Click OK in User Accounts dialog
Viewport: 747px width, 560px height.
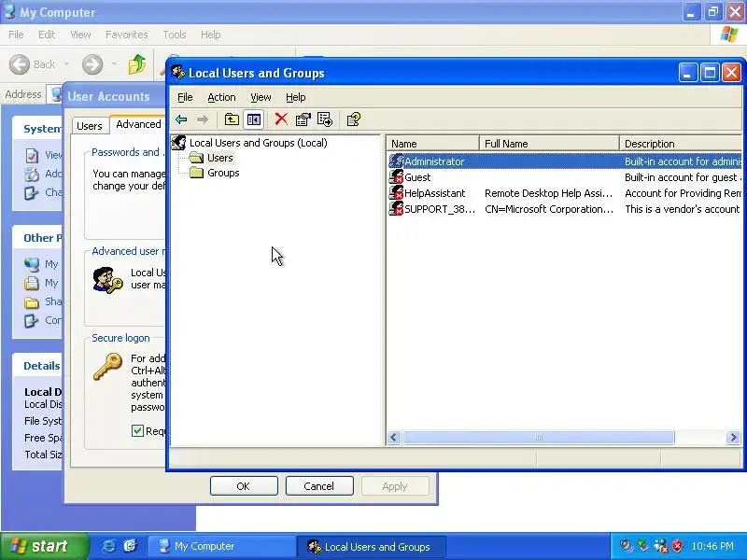(x=244, y=486)
